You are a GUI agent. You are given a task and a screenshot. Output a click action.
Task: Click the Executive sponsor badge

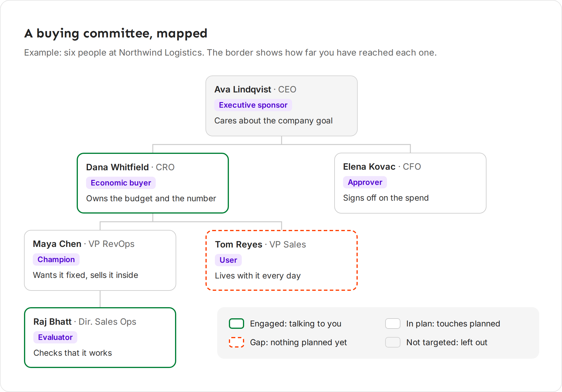253,105
